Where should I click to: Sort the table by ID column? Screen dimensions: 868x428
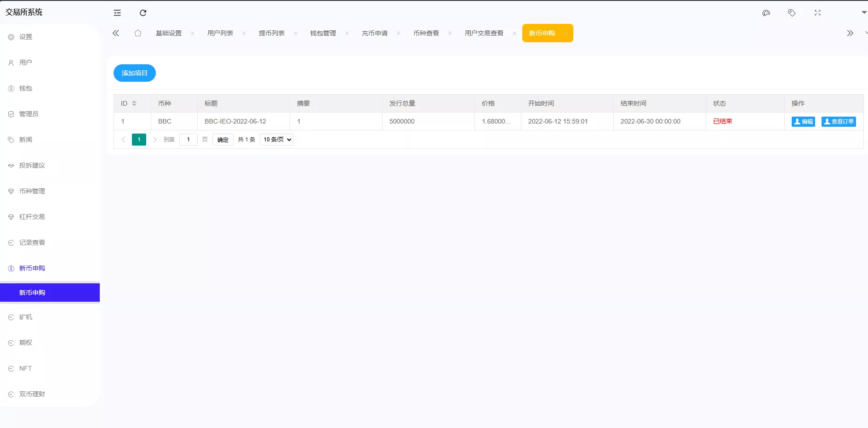(x=134, y=103)
